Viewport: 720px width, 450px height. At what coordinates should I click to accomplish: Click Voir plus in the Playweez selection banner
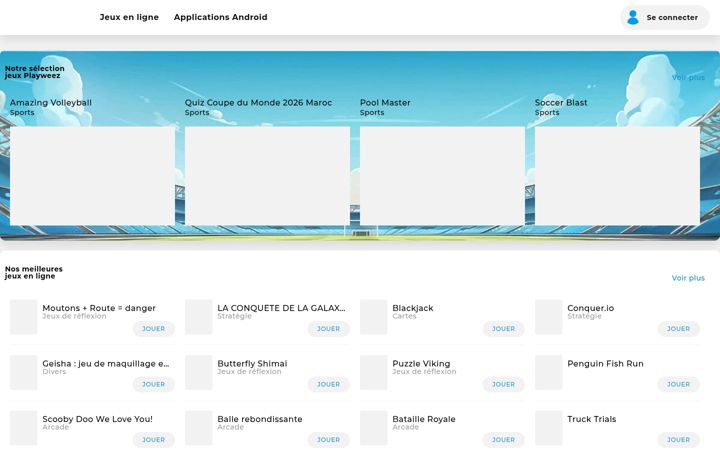tap(688, 78)
